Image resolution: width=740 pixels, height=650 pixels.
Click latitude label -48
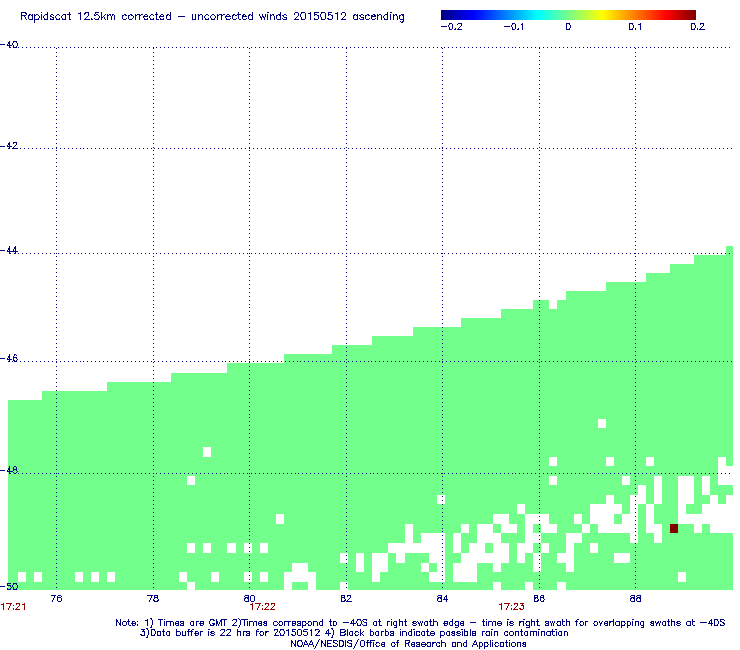pyautogui.click(x=9, y=471)
